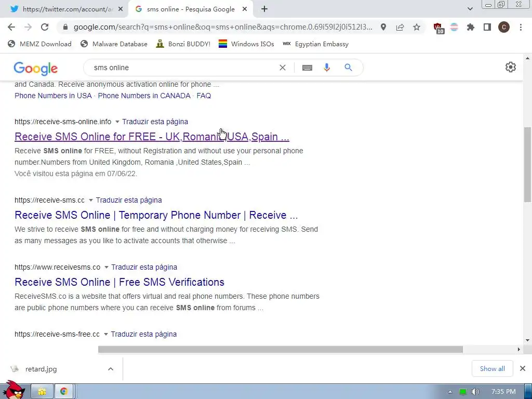Click the horizontal scrollbar thumb
Viewport: 532px width, 399px height.
(280, 350)
